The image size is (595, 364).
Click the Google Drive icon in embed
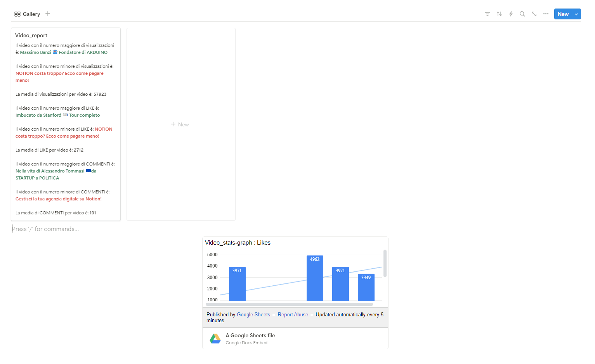pyautogui.click(x=215, y=338)
